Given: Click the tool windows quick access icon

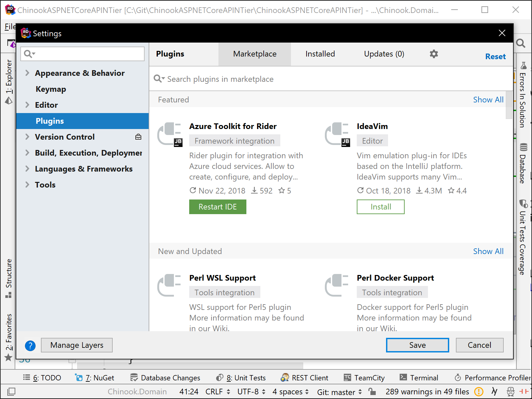Looking at the screenshot, I should pos(11,392).
